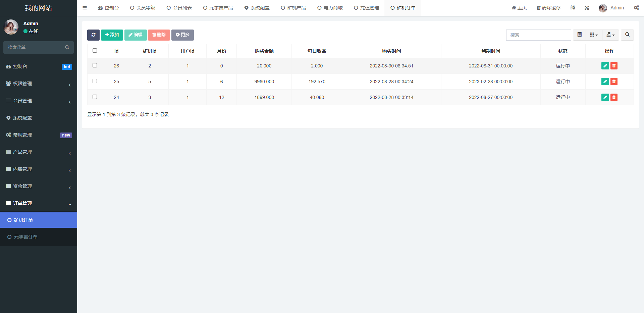Click the refresh table icon
The image size is (644, 313).
coord(93,35)
